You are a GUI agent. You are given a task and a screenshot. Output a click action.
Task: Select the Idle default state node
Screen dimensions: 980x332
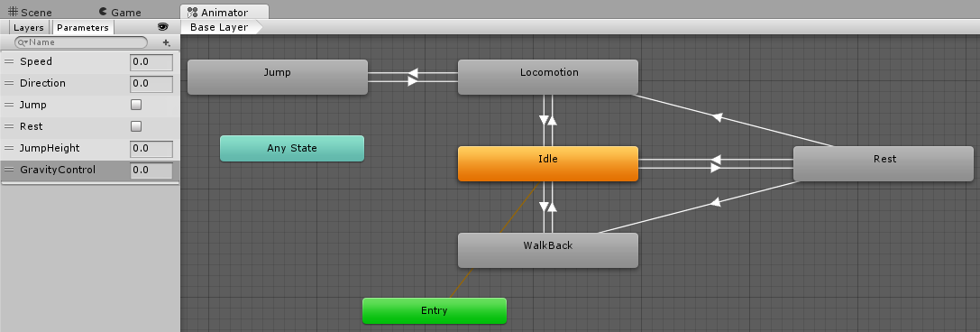(548, 164)
